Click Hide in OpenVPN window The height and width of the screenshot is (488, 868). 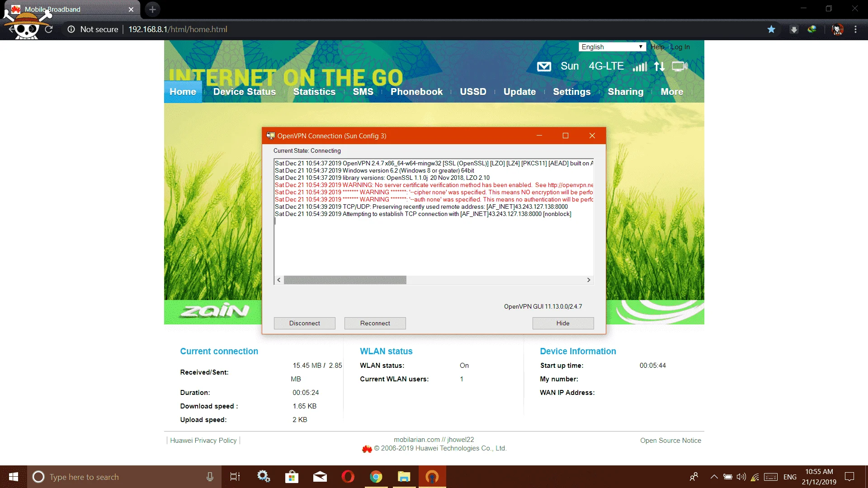point(563,323)
